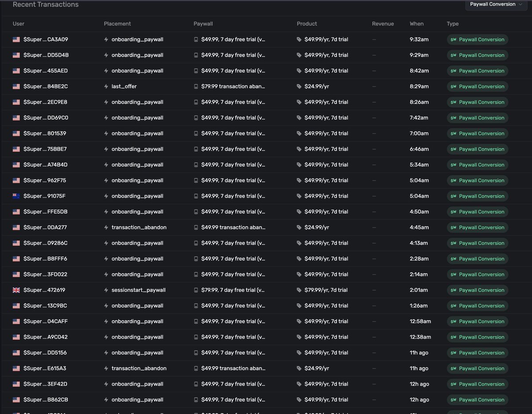Click the $49.99 transaction aban… paywall at 4:45am
The image size is (532, 414).
click(x=233, y=227)
